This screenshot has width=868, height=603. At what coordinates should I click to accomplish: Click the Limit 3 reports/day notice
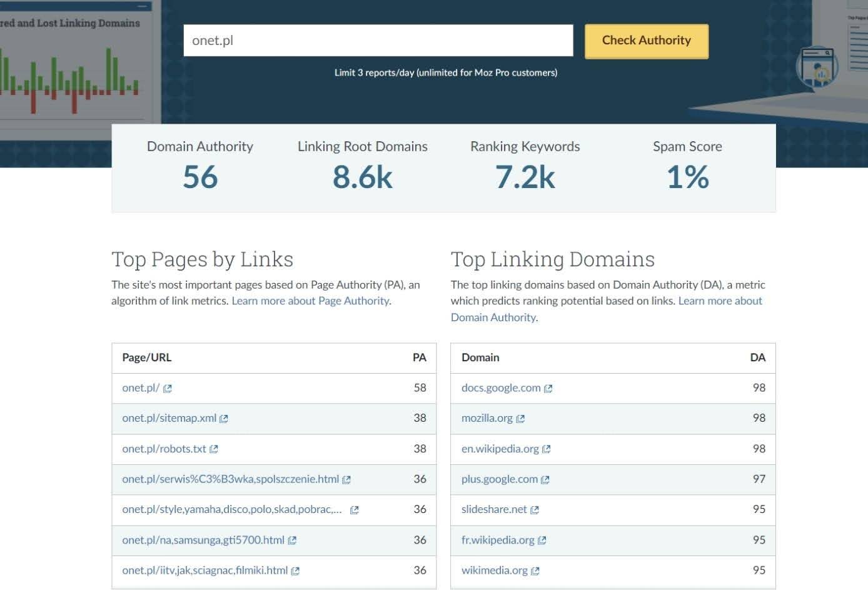pyautogui.click(x=446, y=72)
